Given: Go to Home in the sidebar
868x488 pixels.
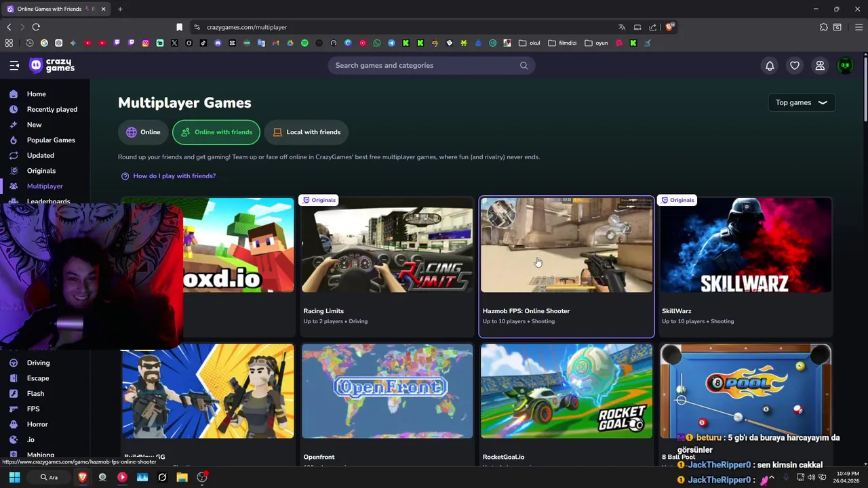Looking at the screenshot, I should (x=37, y=94).
